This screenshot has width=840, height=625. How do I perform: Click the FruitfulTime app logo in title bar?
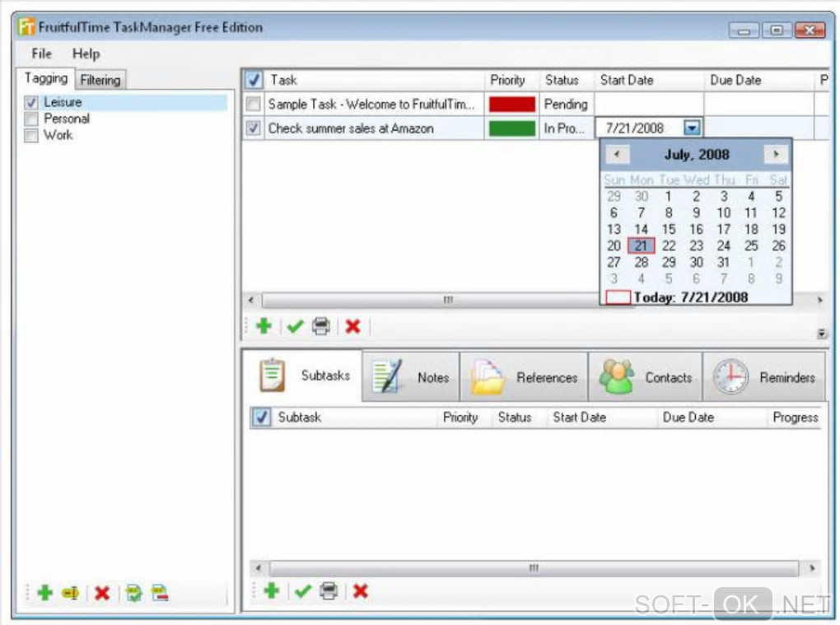(26, 26)
